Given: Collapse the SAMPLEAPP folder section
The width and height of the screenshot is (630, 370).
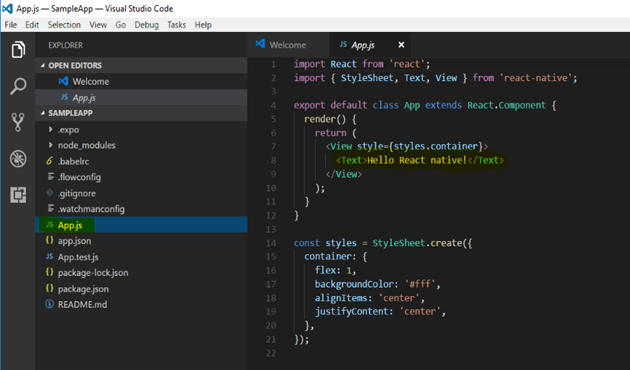Looking at the screenshot, I should coord(43,113).
